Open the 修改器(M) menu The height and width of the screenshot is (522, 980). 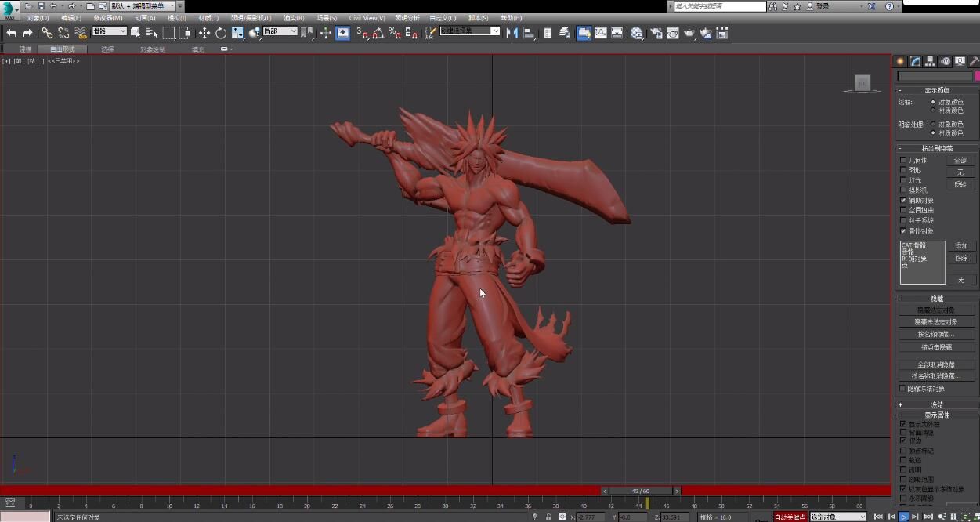pyautogui.click(x=108, y=18)
